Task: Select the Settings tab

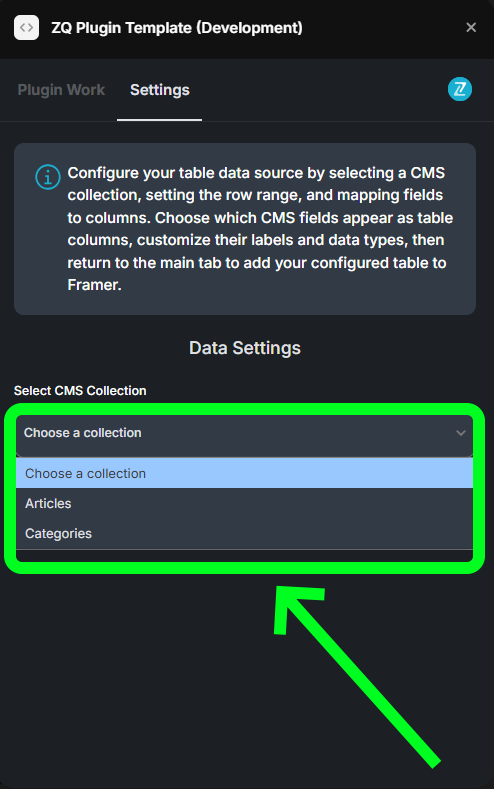Action: [159, 90]
